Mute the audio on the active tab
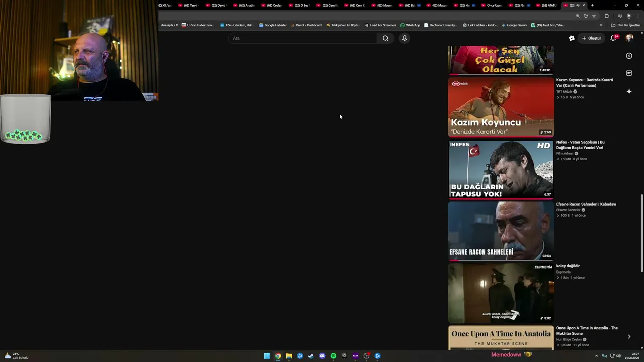 click(578, 5)
